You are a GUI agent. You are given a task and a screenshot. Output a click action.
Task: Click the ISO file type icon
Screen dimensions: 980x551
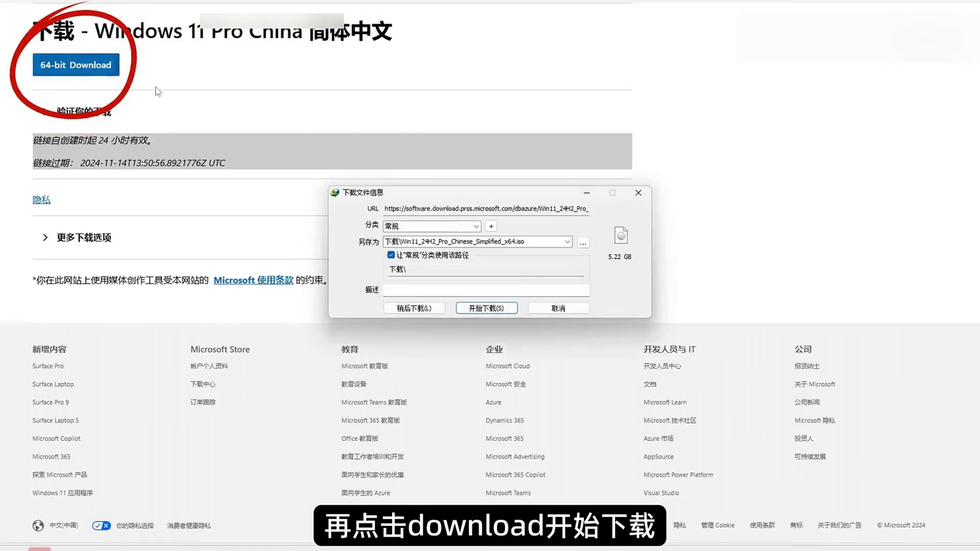[x=621, y=235]
